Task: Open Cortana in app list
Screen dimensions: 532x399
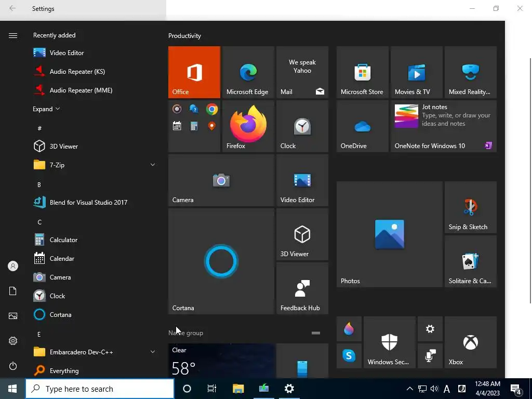Action: tap(95, 315)
